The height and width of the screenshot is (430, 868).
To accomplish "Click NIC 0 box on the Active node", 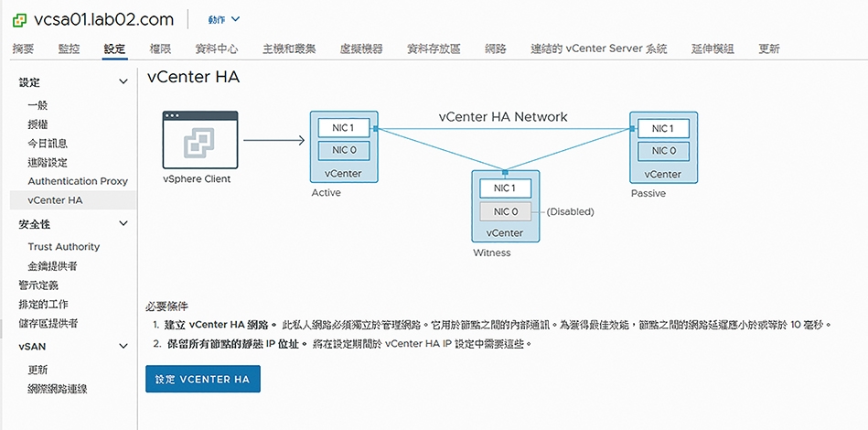I will 343,151.
